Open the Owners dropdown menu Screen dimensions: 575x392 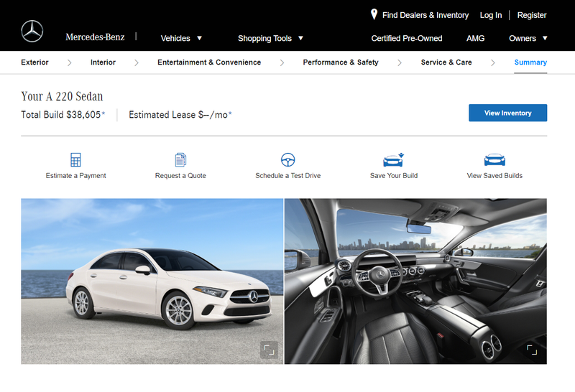tap(528, 38)
